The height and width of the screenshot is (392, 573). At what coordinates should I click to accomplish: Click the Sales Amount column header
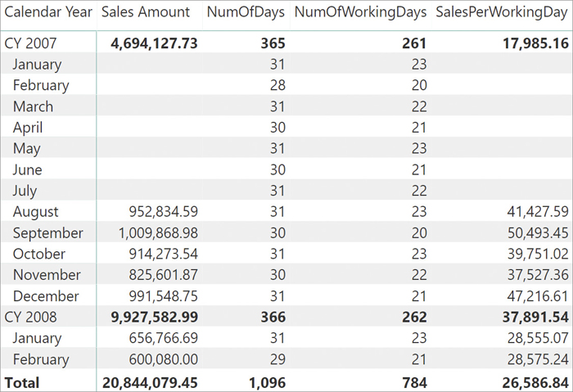tap(146, 12)
